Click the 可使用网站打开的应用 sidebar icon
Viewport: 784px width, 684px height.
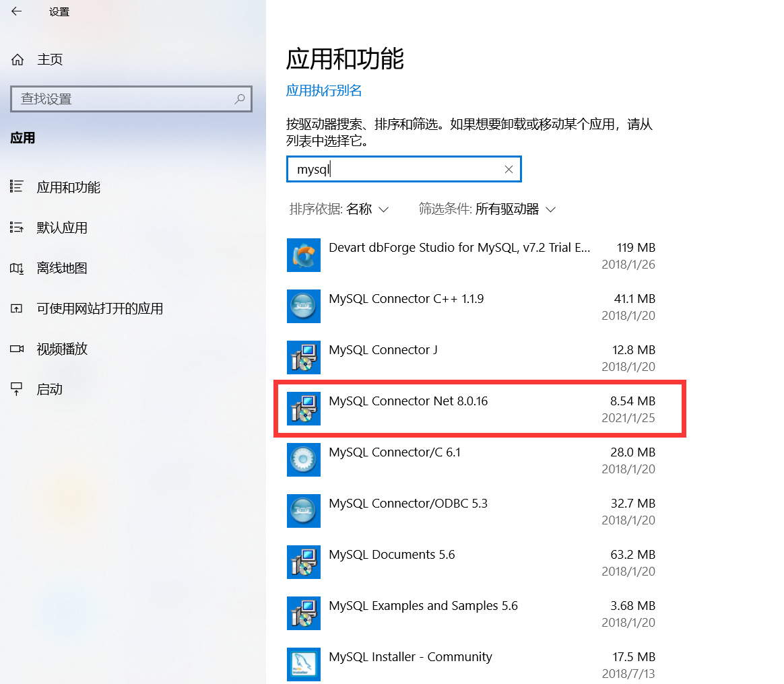[16, 309]
